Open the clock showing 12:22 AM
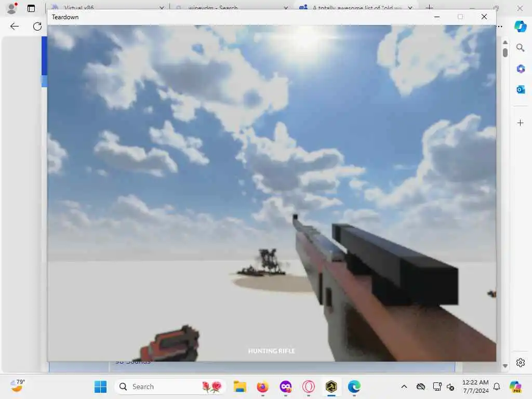 [475, 387]
